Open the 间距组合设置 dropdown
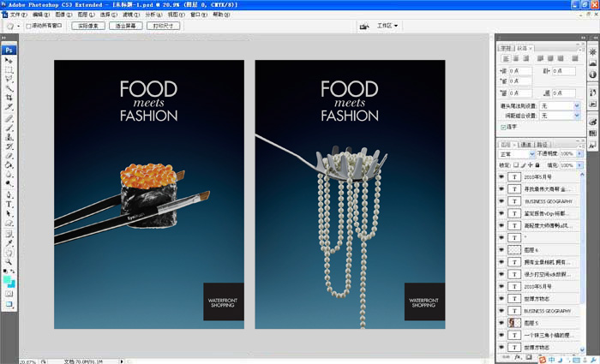The image size is (600, 364). click(560, 115)
